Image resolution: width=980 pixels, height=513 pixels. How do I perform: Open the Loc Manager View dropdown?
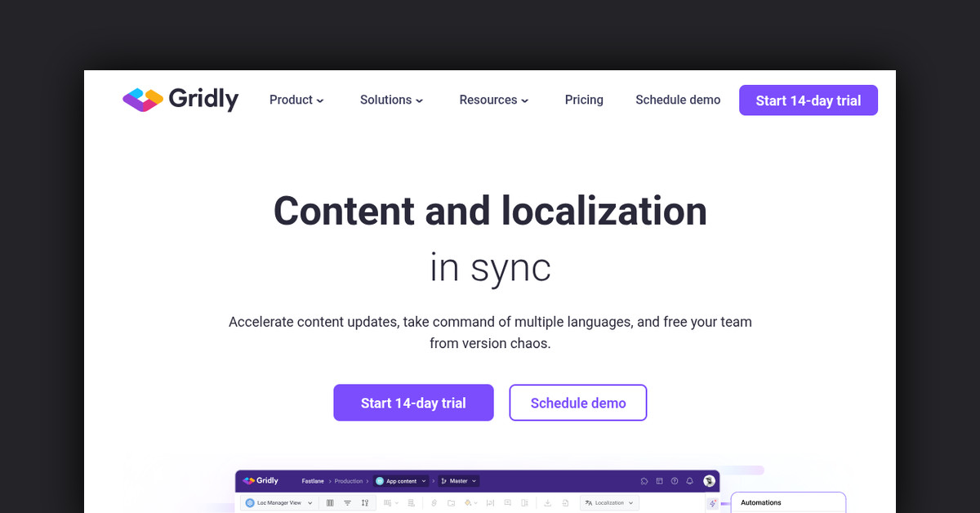click(278, 503)
